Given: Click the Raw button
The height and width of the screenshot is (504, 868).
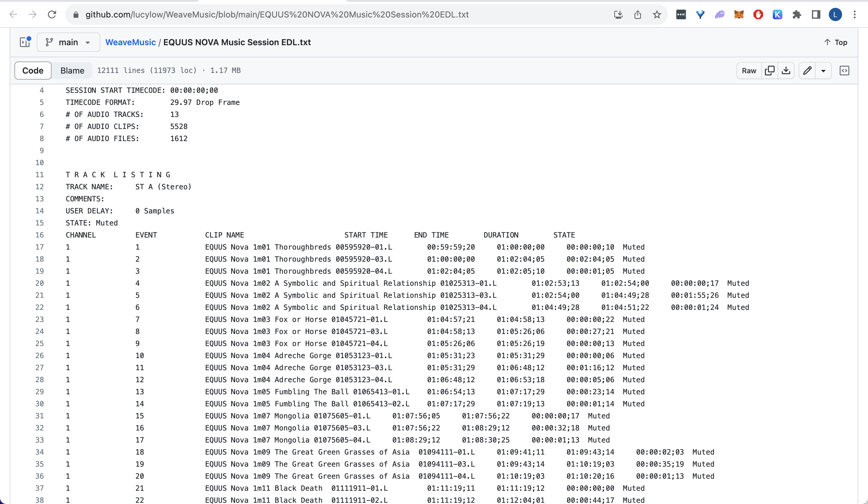Looking at the screenshot, I should coord(749,71).
